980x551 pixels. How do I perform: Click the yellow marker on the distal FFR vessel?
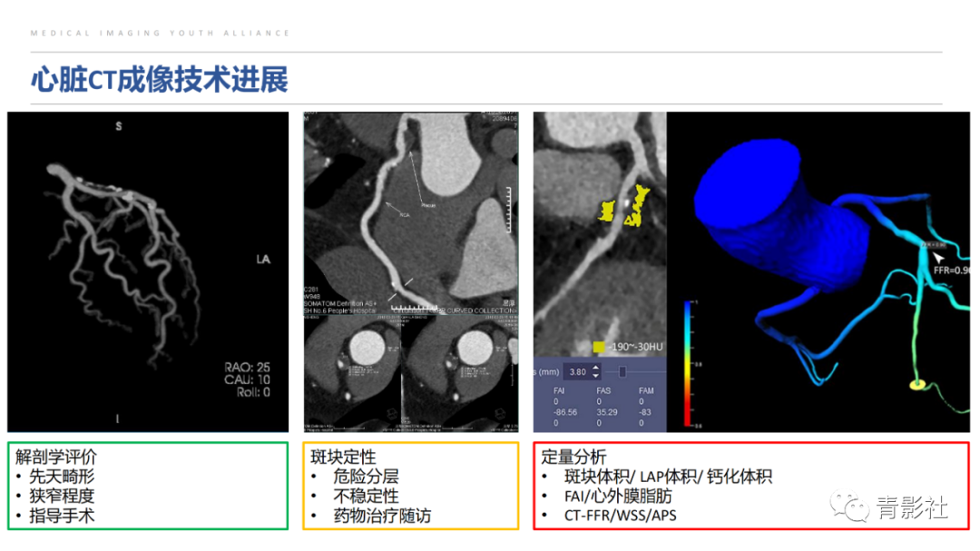coord(916,385)
